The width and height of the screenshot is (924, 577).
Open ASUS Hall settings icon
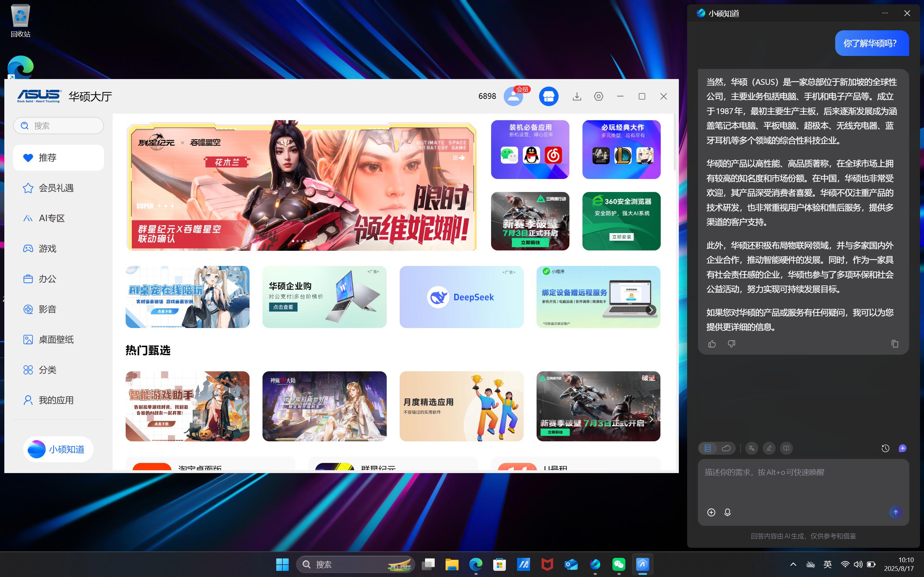[599, 97]
